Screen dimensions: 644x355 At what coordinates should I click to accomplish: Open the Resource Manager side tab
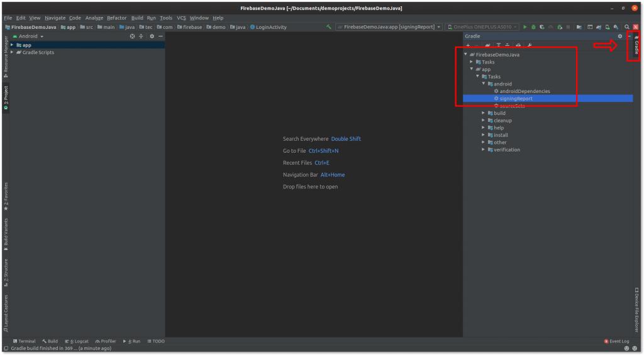coord(6,57)
